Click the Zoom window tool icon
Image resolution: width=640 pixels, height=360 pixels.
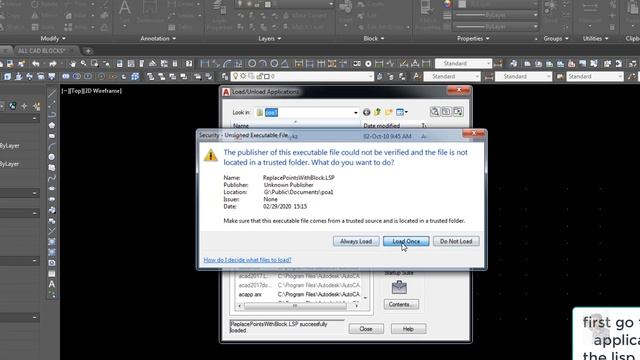click(95, 64)
